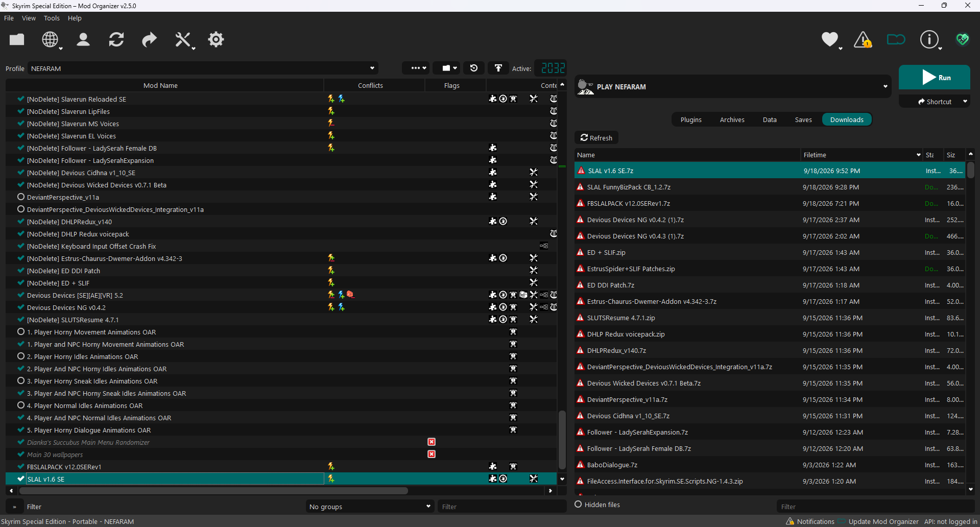The height and width of the screenshot is (527, 980).
Task: Open the crossed tools toolbar icon
Action: (x=182, y=39)
